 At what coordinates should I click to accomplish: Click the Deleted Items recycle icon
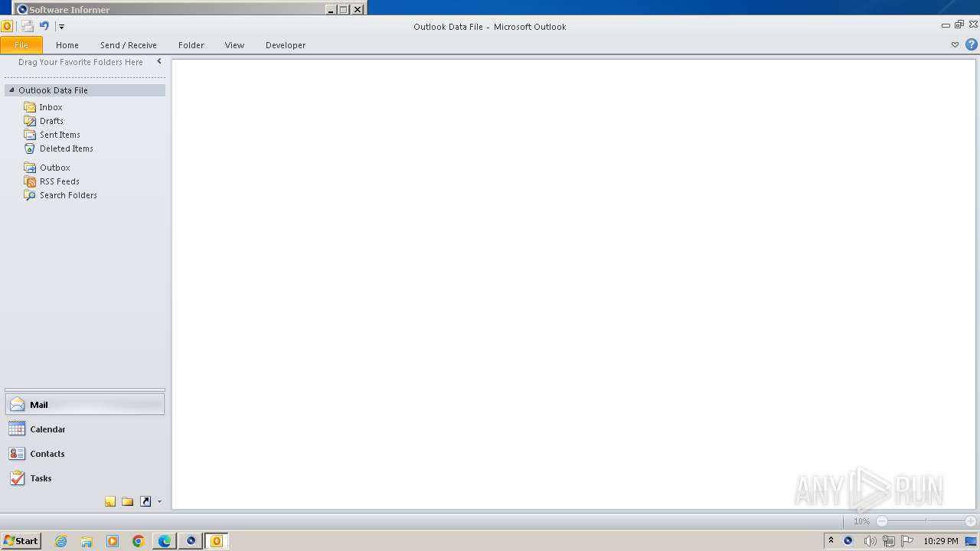pos(30,148)
